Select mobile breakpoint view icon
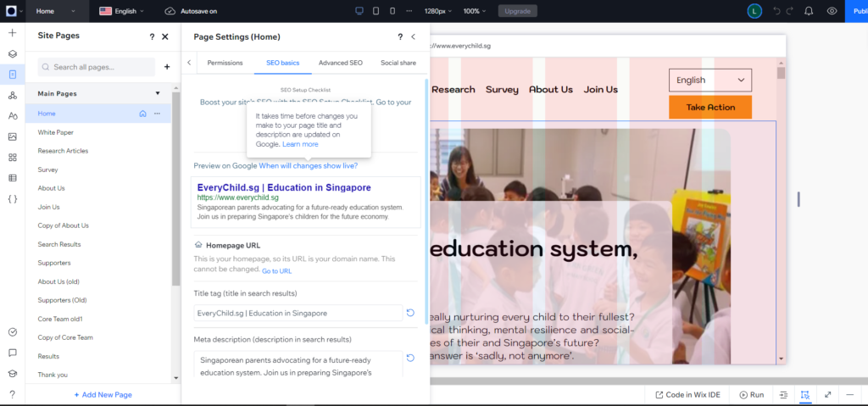This screenshot has height=406, width=868. (x=392, y=11)
